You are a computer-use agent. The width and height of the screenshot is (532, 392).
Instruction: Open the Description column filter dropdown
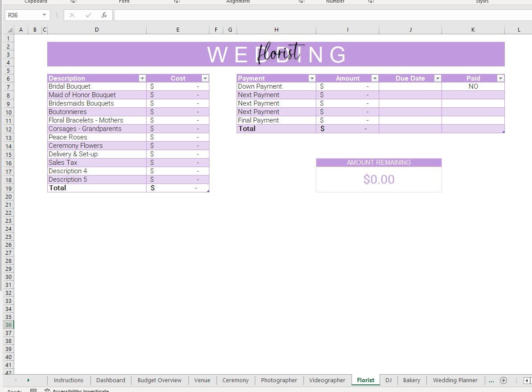pos(142,78)
